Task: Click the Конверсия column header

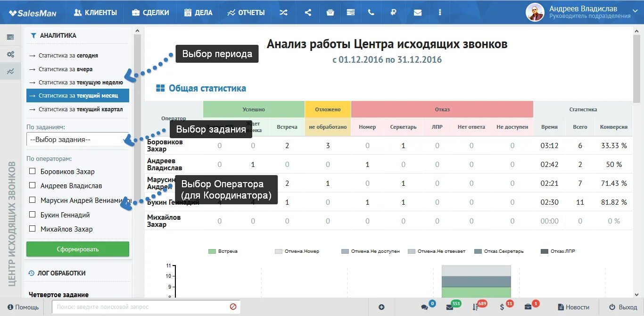Action: click(613, 127)
